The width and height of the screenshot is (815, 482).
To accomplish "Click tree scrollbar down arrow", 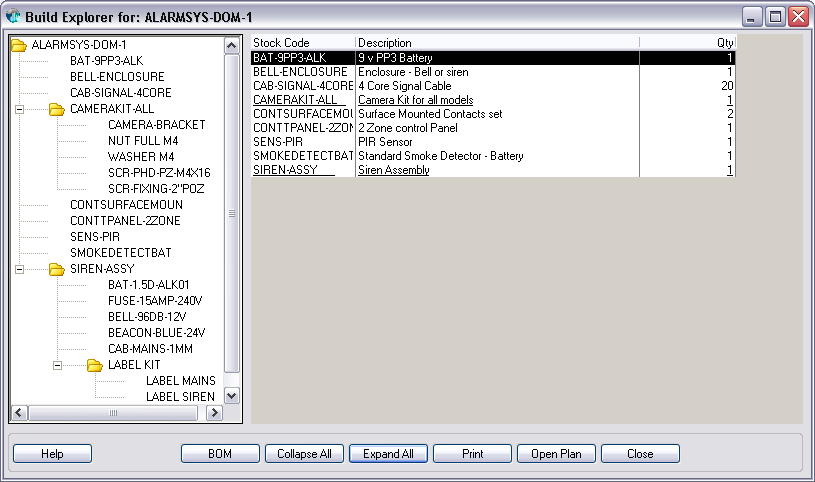I will (232, 396).
